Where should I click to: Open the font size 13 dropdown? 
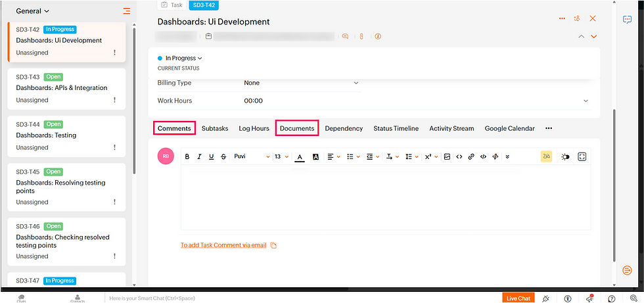tap(281, 156)
